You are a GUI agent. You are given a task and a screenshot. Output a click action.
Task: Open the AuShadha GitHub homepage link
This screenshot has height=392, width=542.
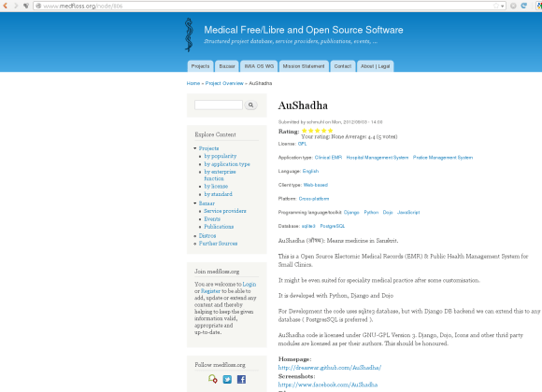(x=330, y=368)
